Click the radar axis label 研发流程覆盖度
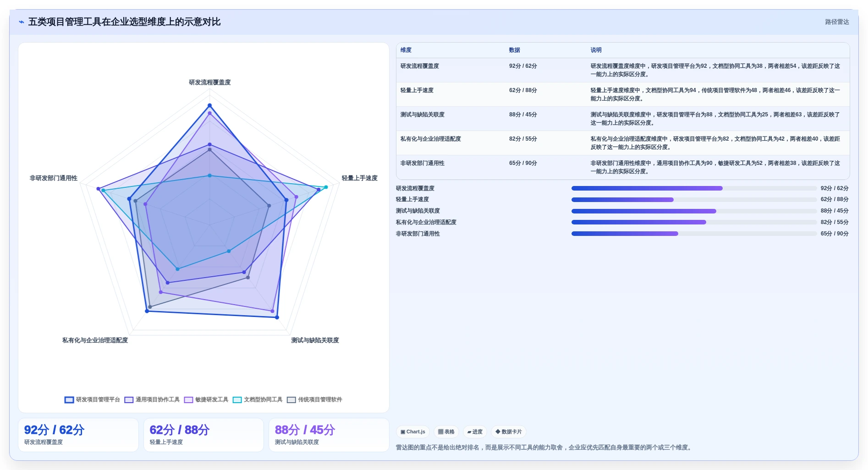Screen dimensions: 868x470 pos(210,82)
